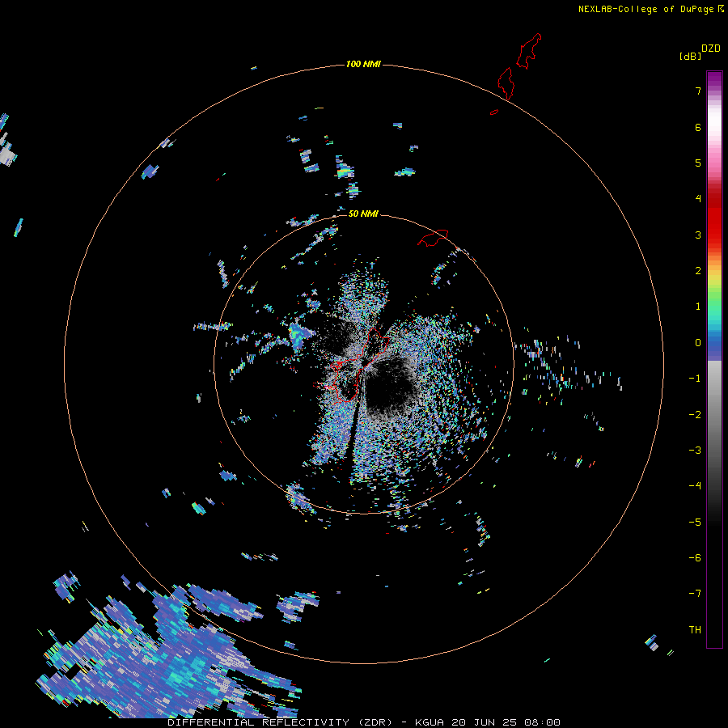
Task: Click the 20 JUN 25 08:00 timestamp
Action: 506,722
